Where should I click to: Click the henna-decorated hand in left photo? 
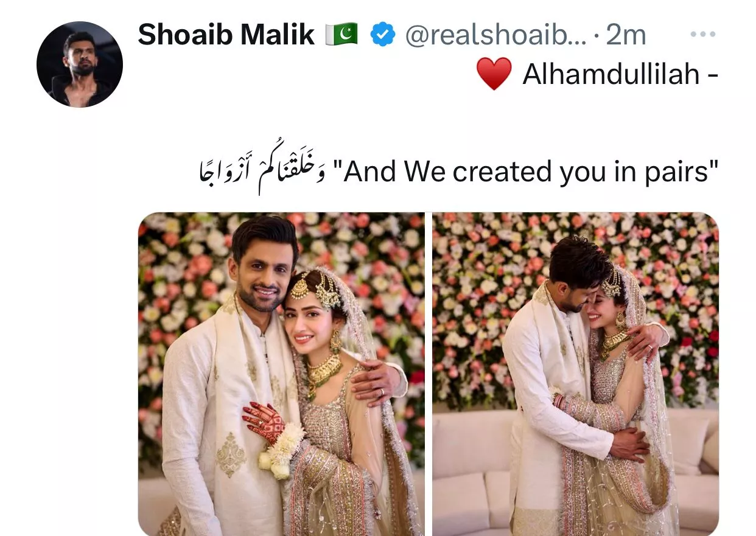coord(263,422)
